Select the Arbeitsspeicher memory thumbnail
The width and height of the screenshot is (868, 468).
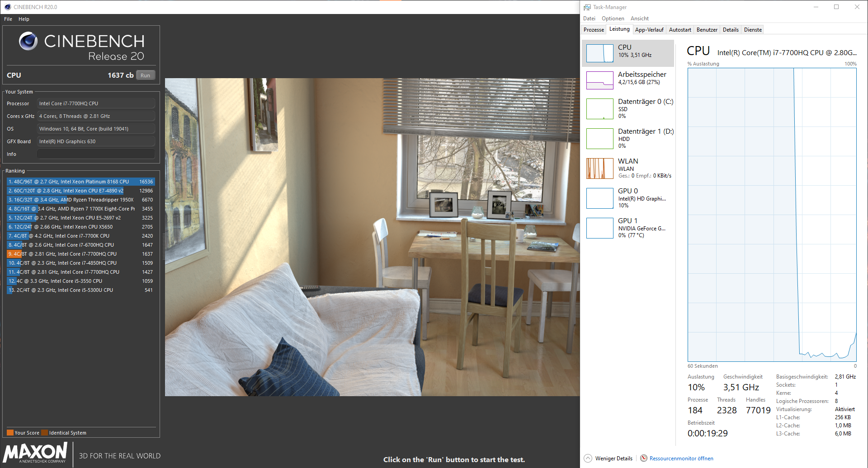click(600, 80)
